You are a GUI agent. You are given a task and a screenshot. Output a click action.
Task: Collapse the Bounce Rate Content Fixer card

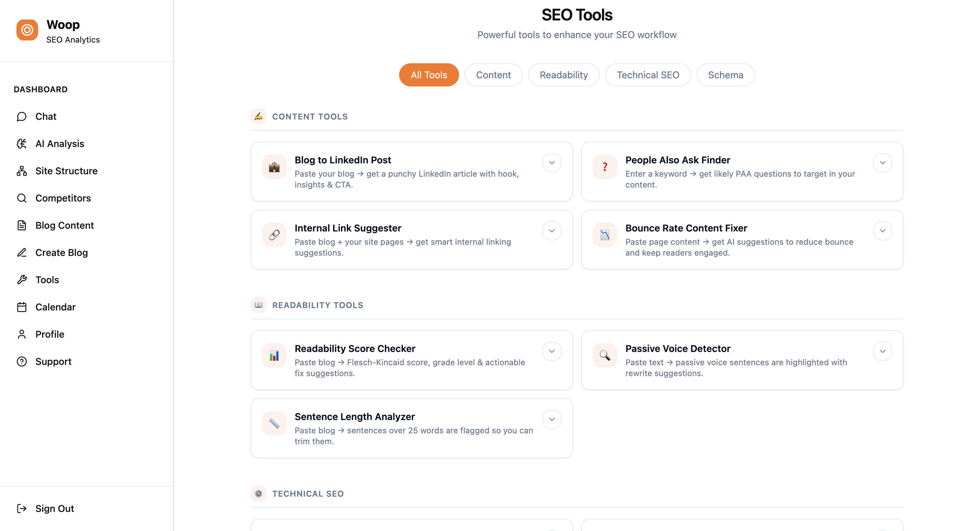[883, 230]
